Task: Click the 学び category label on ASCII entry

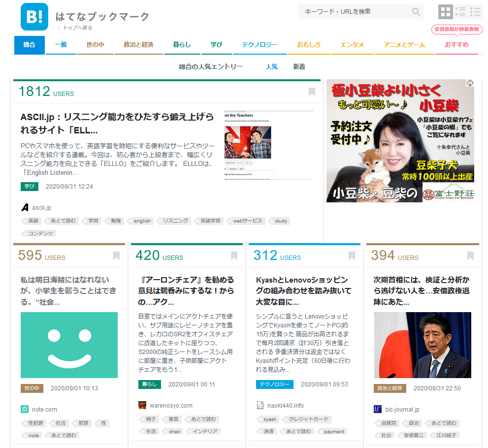Action: tap(30, 187)
